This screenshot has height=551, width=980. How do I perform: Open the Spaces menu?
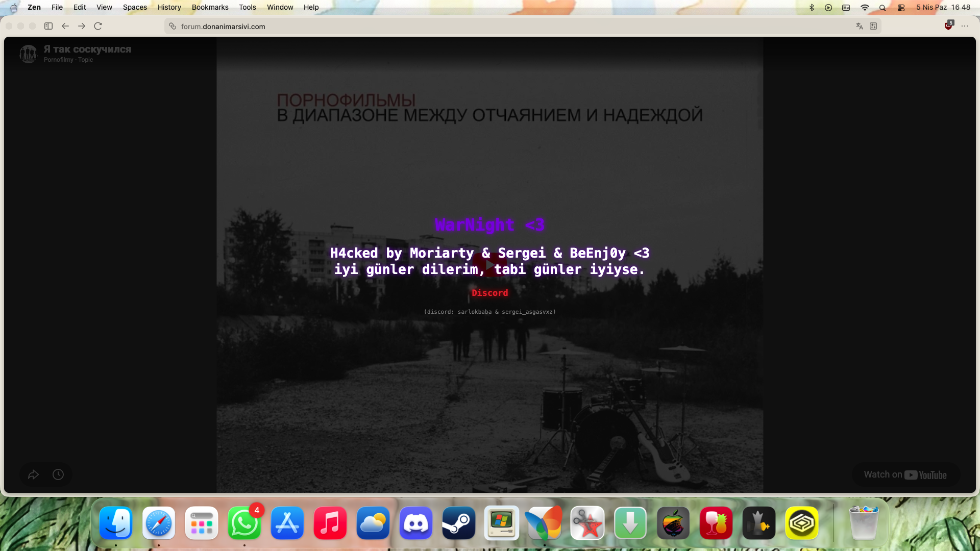[x=135, y=7]
